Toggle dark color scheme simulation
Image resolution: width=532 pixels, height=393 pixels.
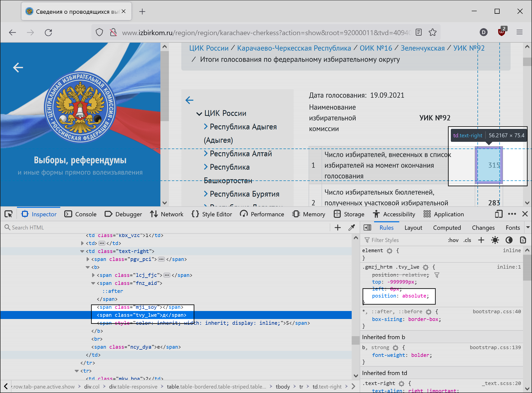pos(509,240)
